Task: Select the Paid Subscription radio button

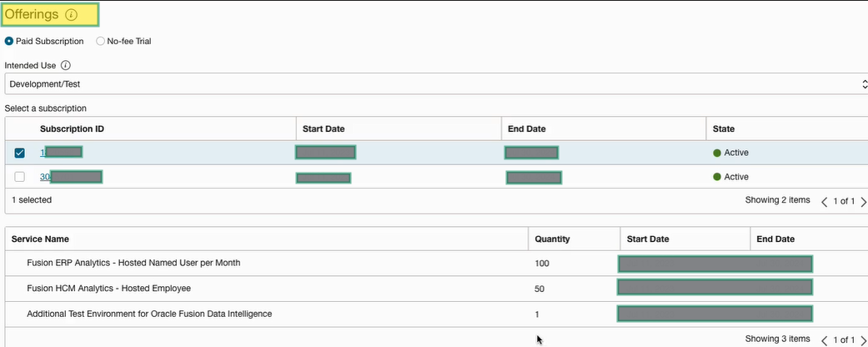Action: (9, 41)
